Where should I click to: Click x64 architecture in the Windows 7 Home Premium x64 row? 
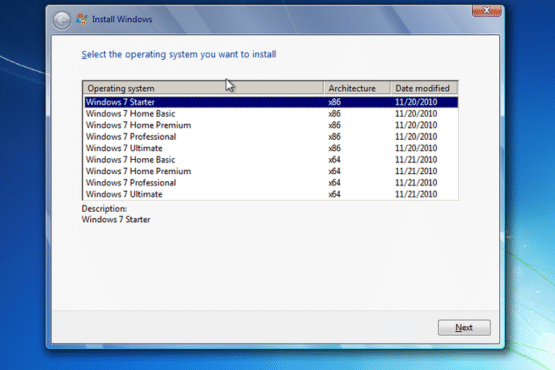pos(334,171)
